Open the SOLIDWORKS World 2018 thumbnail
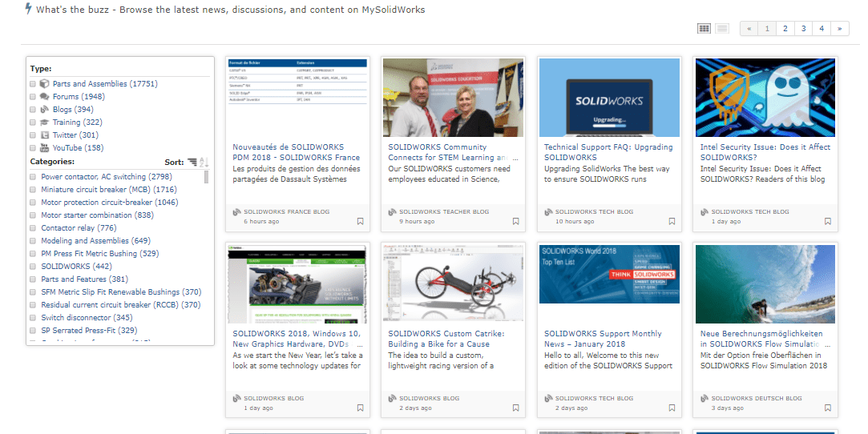Screen dimensions: 868x434 click(x=609, y=274)
